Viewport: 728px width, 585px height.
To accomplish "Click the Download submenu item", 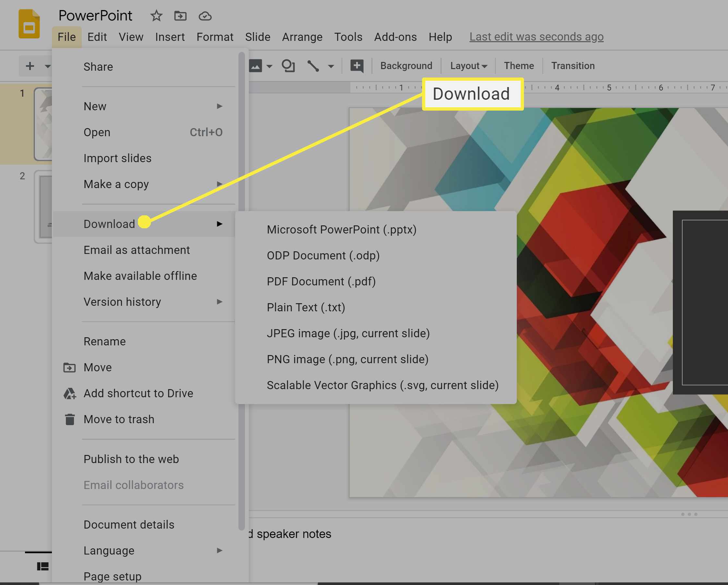I will point(110,223).
